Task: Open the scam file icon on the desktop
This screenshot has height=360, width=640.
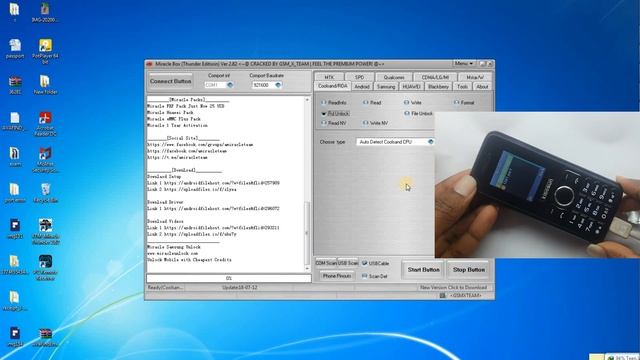Action: tap(15, 157)
